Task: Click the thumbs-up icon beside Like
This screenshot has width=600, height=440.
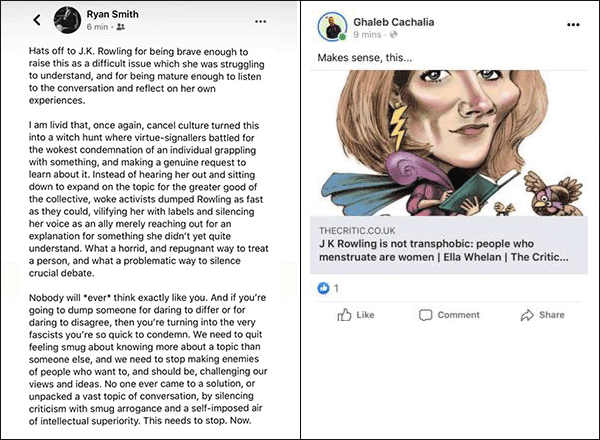Action: [344, 315]
